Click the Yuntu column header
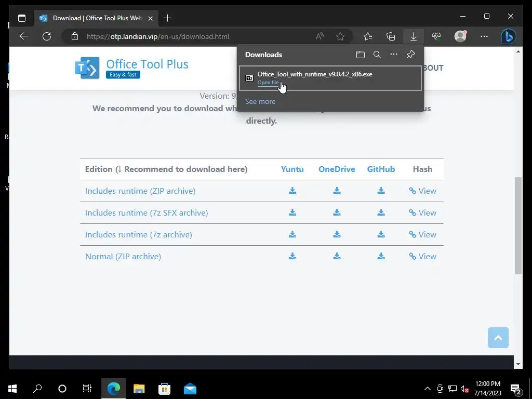Screen dimensions: 532x399 pos(292,169)
